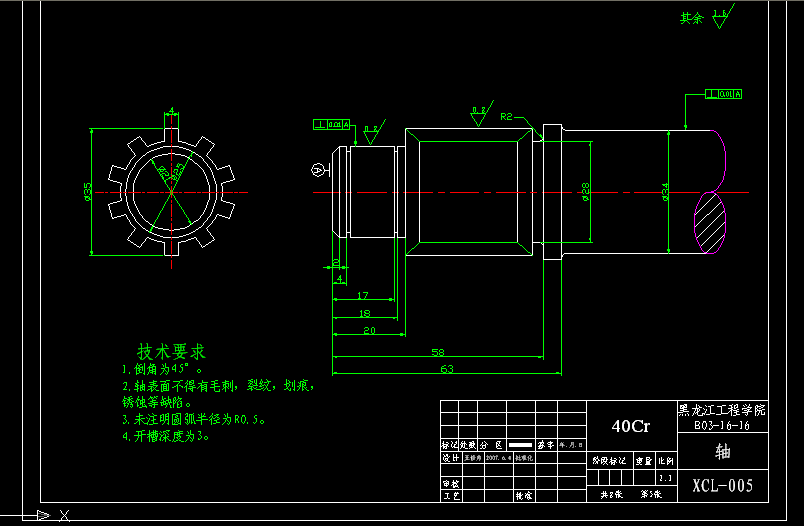
Task: Click the perpendicularity tolerance frame at far right
Action: pos(723,94)
